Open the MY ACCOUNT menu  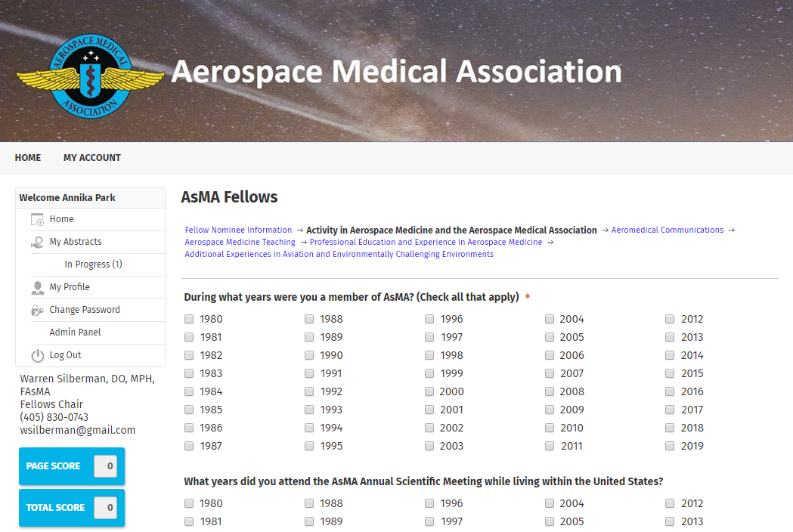92,158
